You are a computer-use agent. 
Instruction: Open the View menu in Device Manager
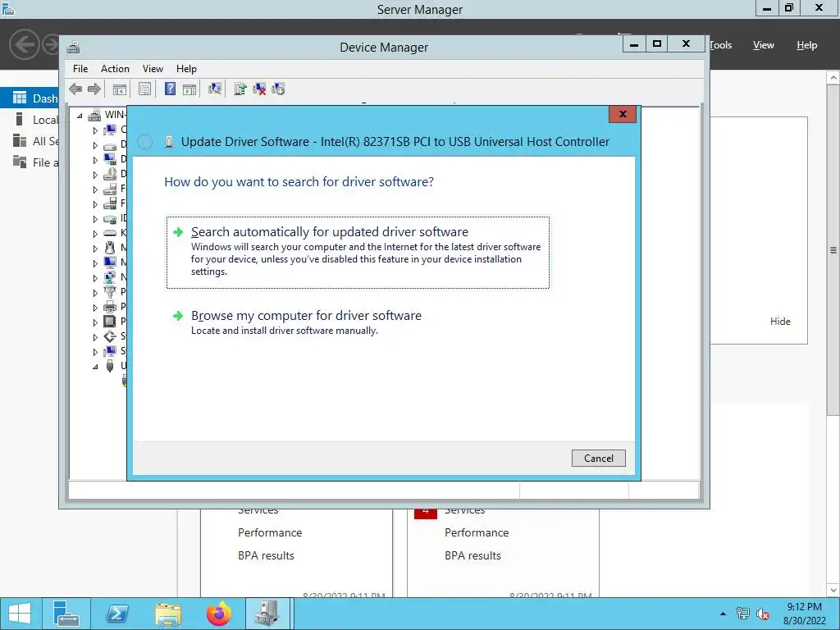[153, 69]
